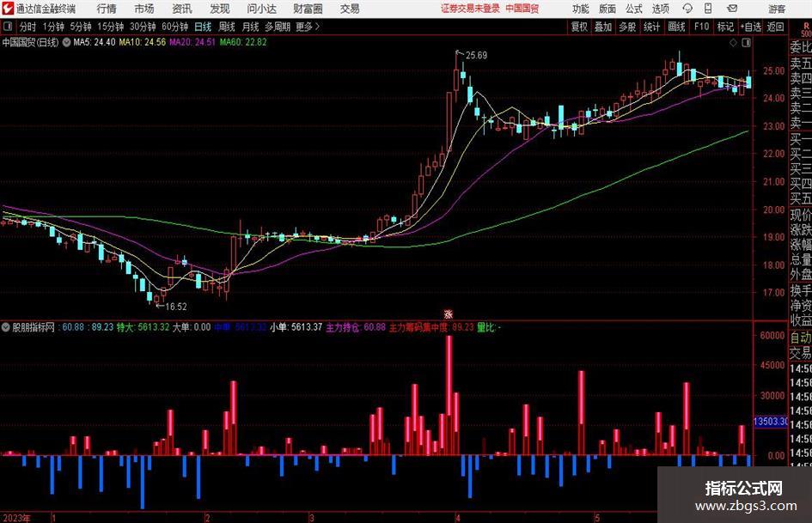812x523 pixels.
Task: Click the 自动 label in side panel
Action: tap(800, 338)
